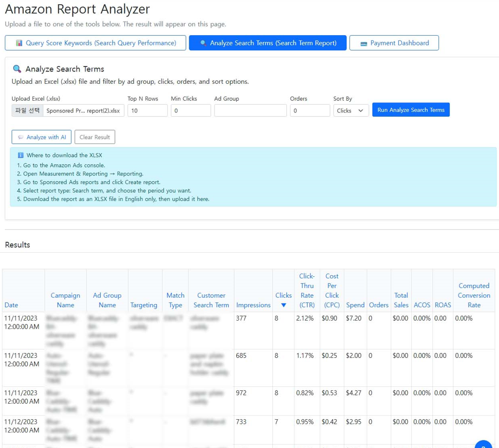Click the dot icon on Analyze Search Terms tab
This screenshot has width=499, height=448.
(203, 42)
